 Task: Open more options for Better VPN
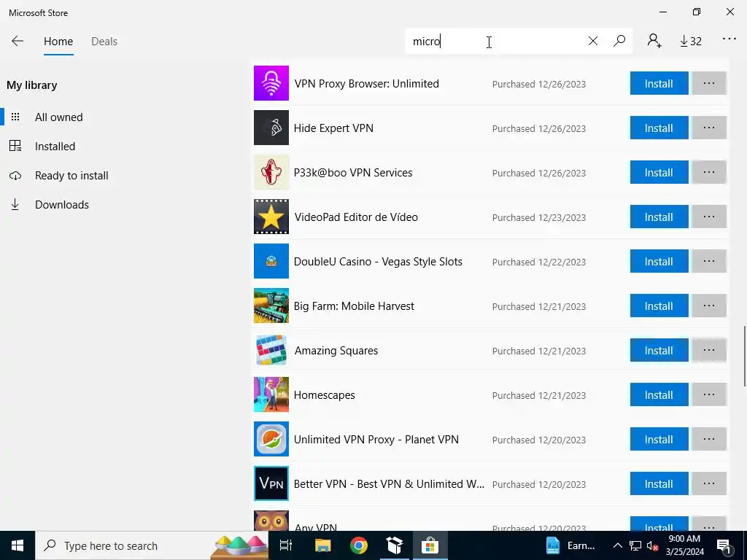pyautogui.click(x=709, y=483)
